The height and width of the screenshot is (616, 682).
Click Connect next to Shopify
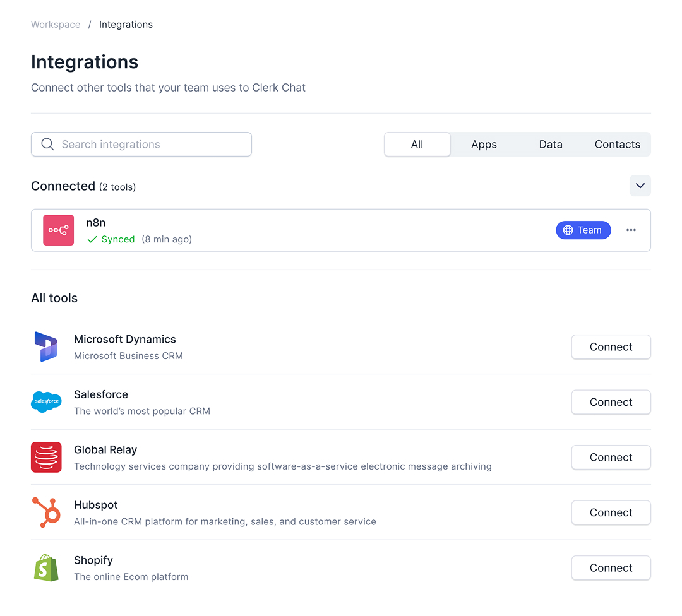point(611,567)
